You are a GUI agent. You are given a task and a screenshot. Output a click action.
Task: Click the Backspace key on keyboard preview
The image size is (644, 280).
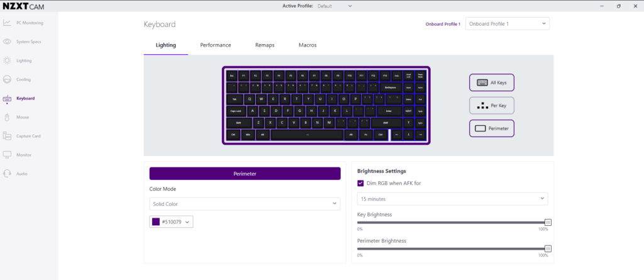pyautogui.click(x=391, y=87)
